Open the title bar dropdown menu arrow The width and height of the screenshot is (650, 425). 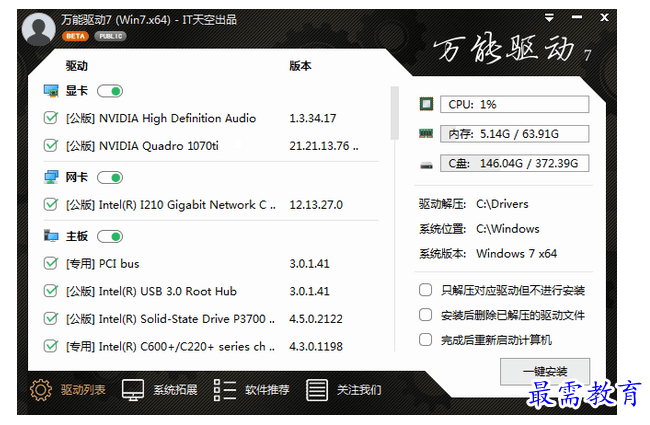pyautogui.click(x=549, y=17)
